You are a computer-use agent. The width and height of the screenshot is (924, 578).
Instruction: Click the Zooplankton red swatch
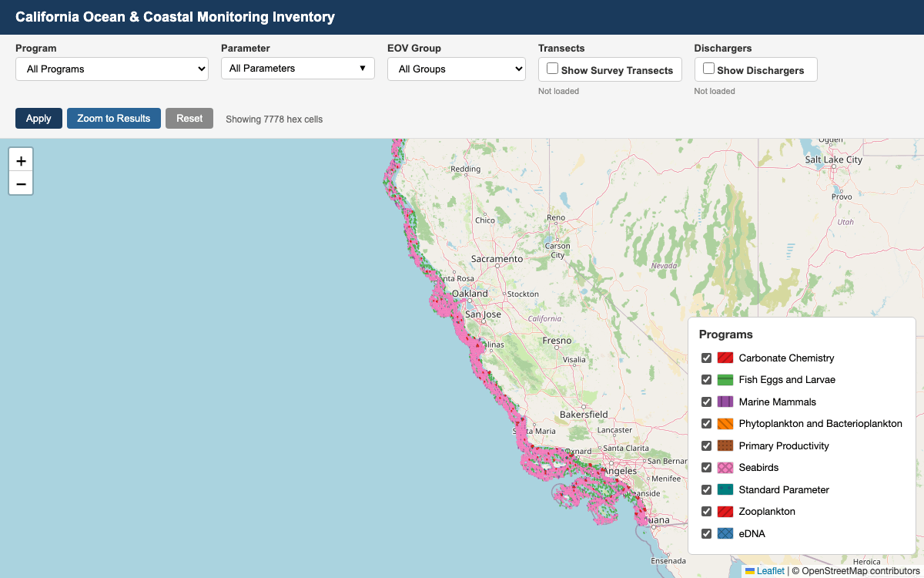click(725, 512)
